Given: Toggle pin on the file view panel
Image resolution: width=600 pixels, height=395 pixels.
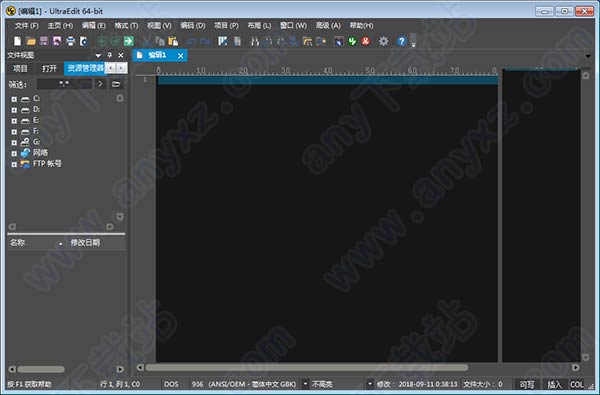Looking at the screenshot, I should coord(109,55).
